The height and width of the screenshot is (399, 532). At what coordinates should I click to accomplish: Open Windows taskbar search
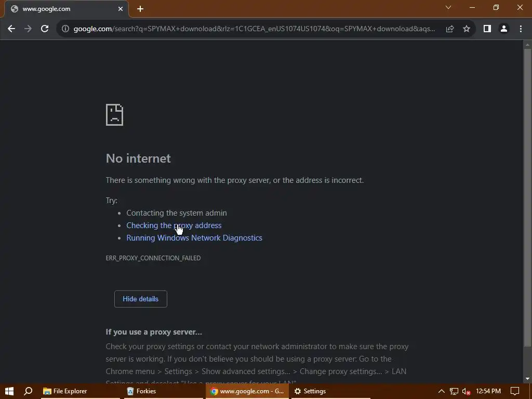coord(28,391)
